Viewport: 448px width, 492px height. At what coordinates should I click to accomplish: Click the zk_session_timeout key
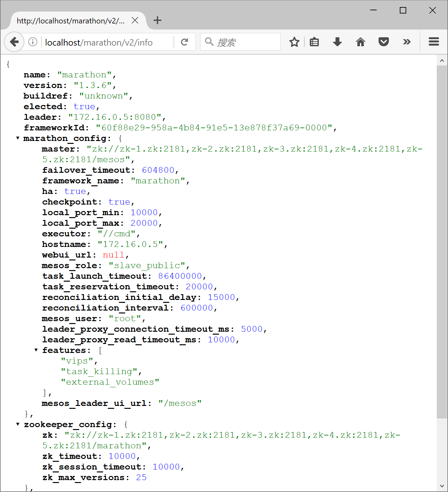(94, 467)
